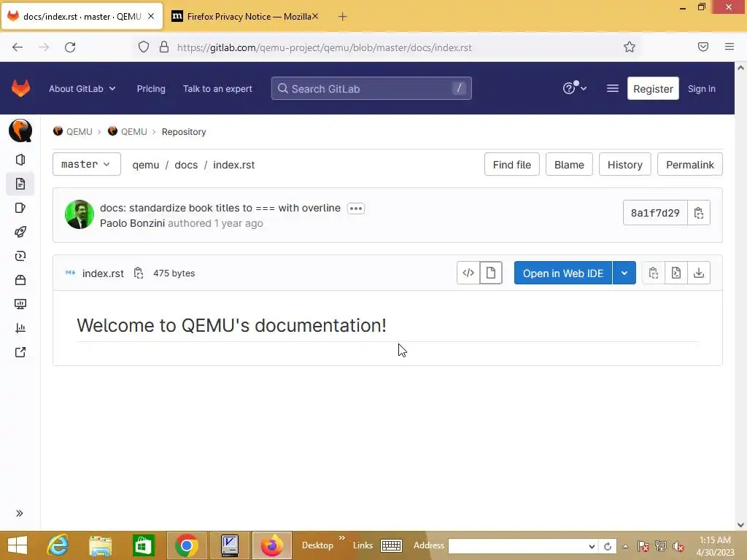Open Analytics chart sidebar icon
747x560 pixels.
click(x=20, y=328)
